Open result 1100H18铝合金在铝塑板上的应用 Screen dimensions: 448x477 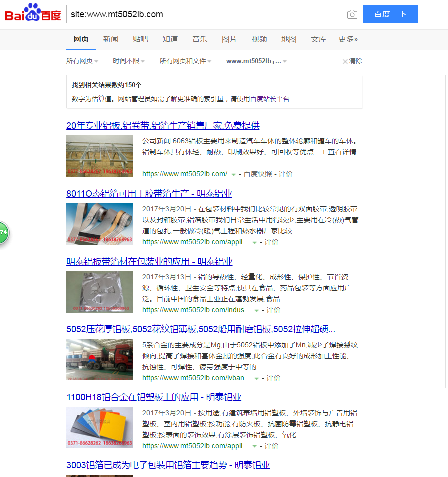pos(154,397)
